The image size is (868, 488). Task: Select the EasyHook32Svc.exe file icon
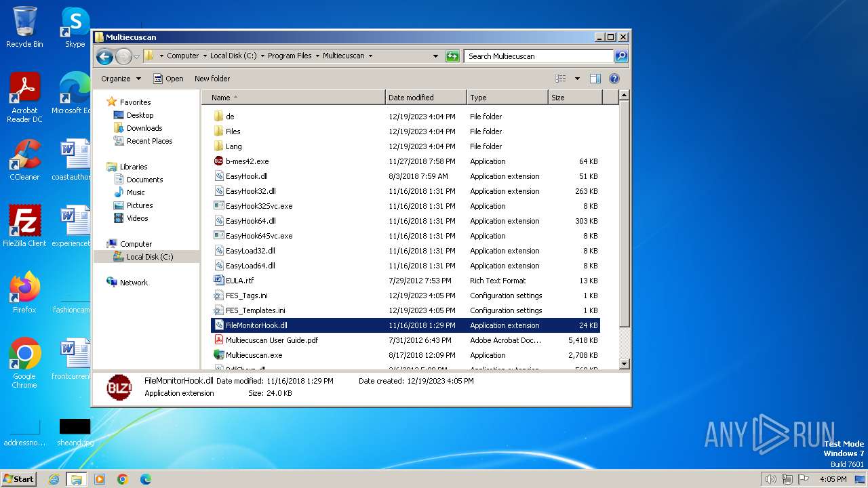pos(218,206)
